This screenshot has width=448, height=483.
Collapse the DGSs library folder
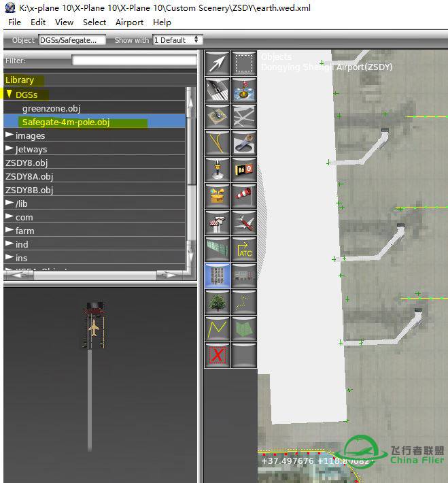pos(10,95)
